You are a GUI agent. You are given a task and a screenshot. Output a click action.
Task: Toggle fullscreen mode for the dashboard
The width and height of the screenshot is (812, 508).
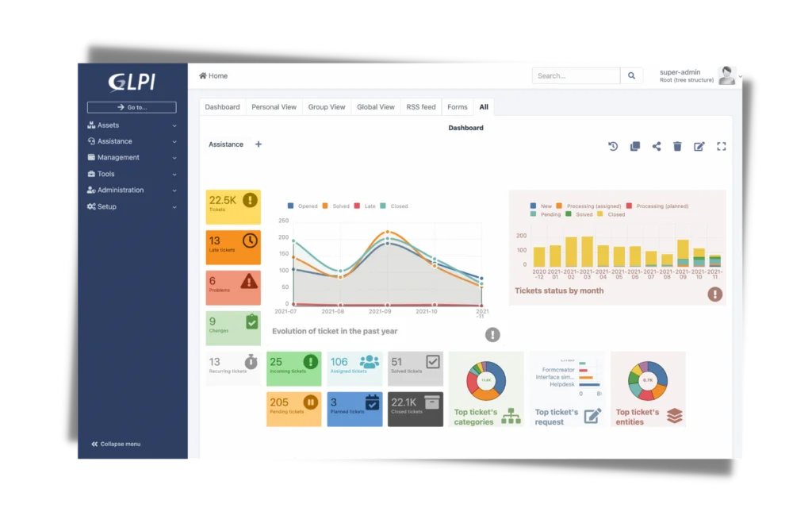[721, 146]
